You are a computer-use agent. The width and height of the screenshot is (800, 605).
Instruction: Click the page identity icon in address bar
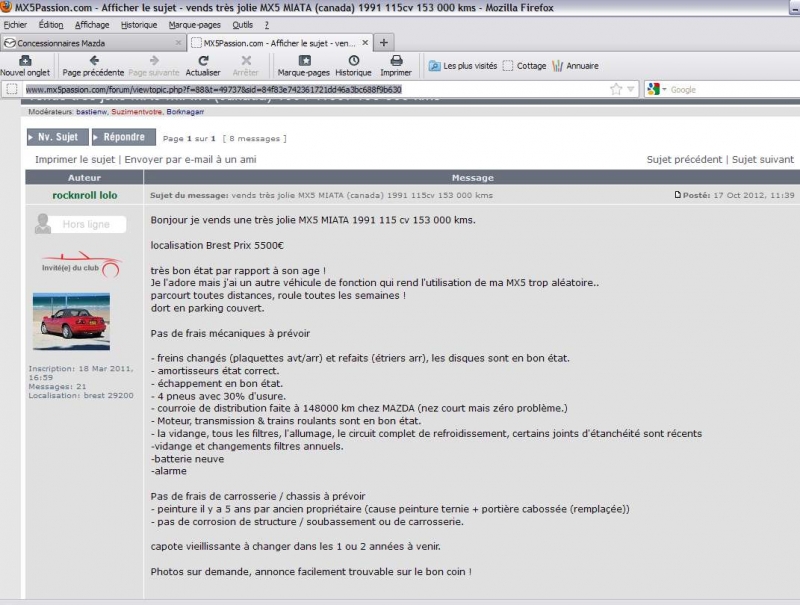(x=11, y=89)
